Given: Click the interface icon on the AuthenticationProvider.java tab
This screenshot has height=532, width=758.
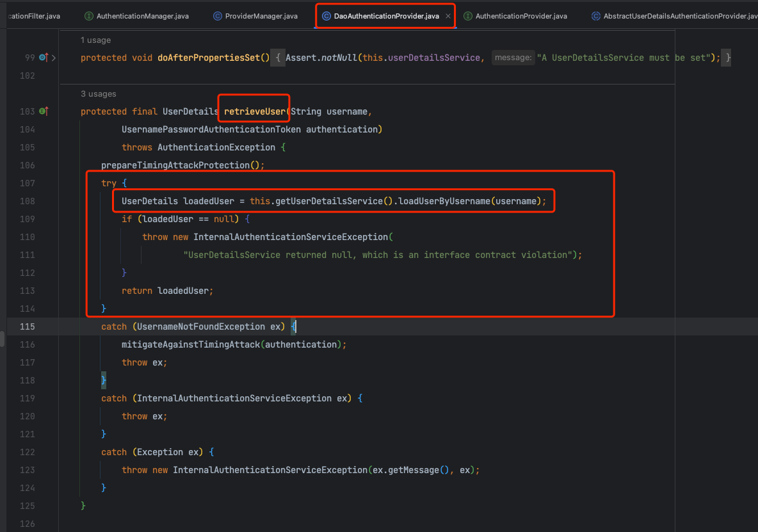Looking at the screenshot, I should pos(468,16).
